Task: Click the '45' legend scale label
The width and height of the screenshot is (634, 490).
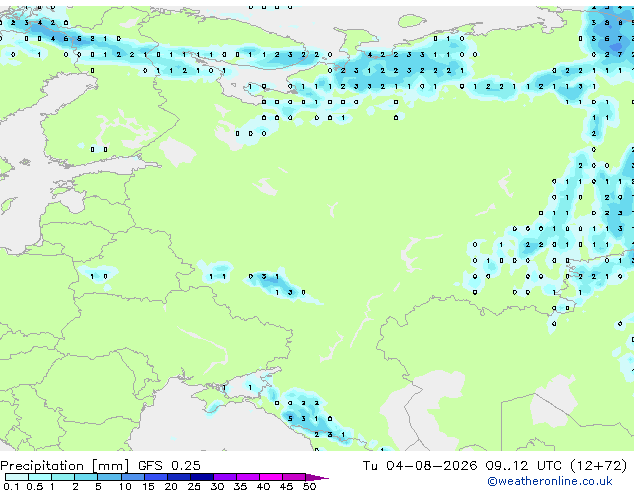Action: point(286,486)
